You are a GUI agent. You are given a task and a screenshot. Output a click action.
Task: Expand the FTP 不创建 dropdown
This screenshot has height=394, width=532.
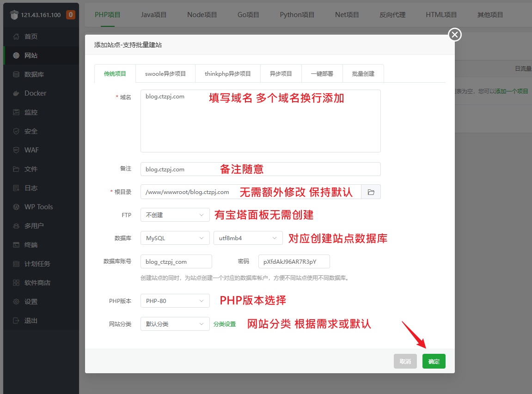click(x=175, y=215)
